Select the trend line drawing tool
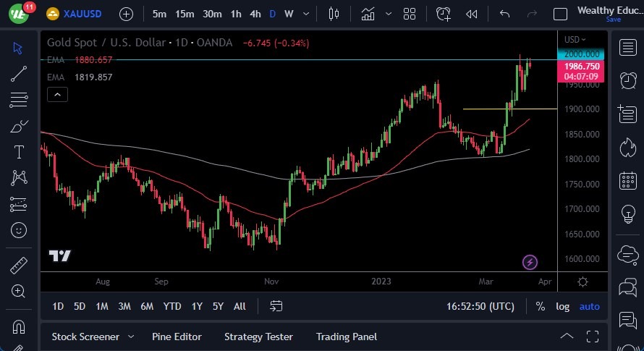The image size is (644, 351). (19, 73)
